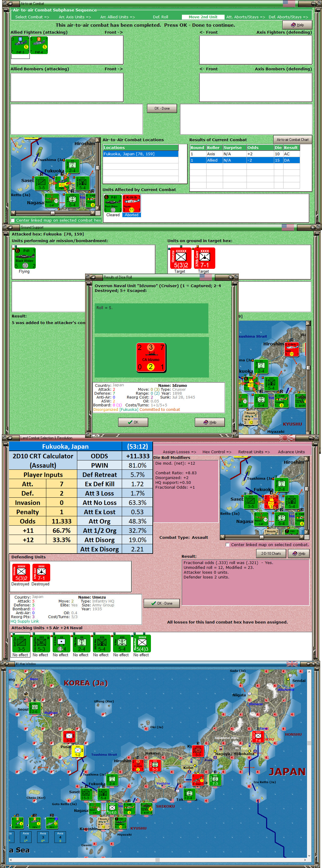The image size is (322, 868).
Task: Click the Axis 3 box on main map
Action: coord(43,837)
